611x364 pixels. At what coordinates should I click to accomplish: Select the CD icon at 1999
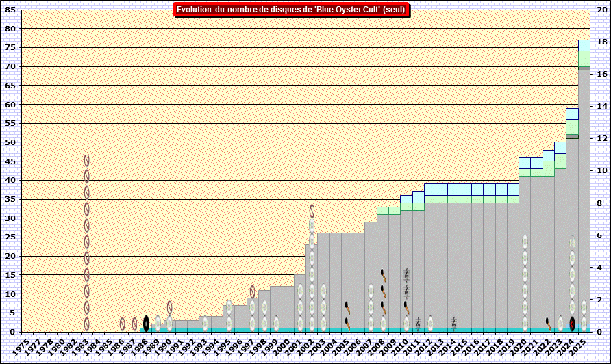click(x=276, y=323)
